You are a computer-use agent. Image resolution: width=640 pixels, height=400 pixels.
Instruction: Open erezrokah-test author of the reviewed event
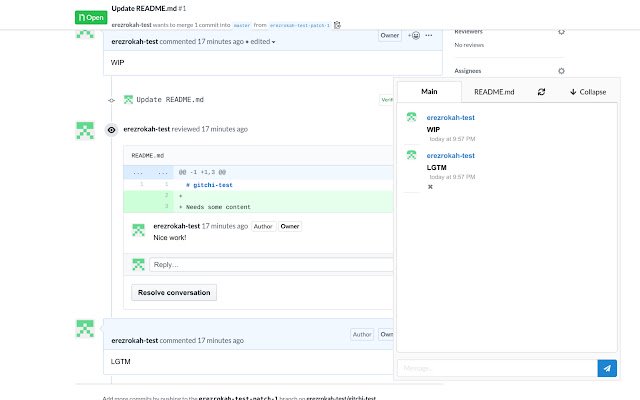(147, 129)
